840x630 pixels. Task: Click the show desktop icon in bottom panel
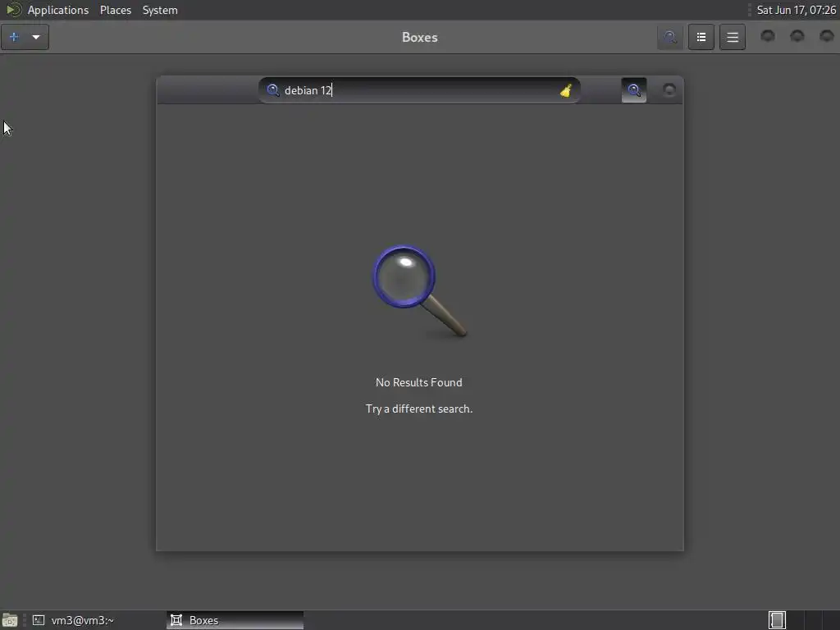pos(10,620)
